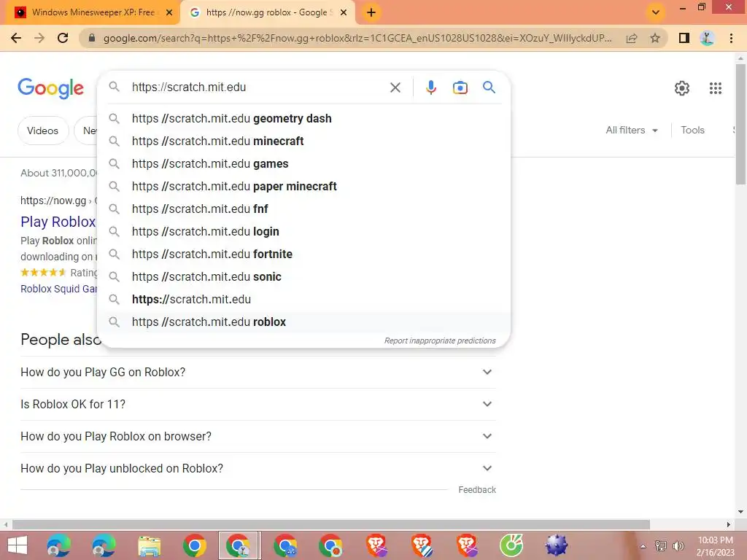Expand 'How do you Play Roblox on browser?'
Viewport: 747px width, 560px height.
(258, 436)
